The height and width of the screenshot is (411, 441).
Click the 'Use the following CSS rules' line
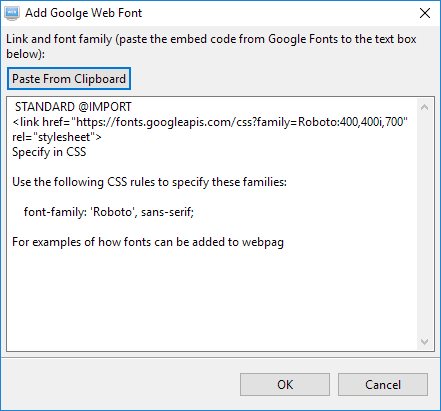pos(149,182)
